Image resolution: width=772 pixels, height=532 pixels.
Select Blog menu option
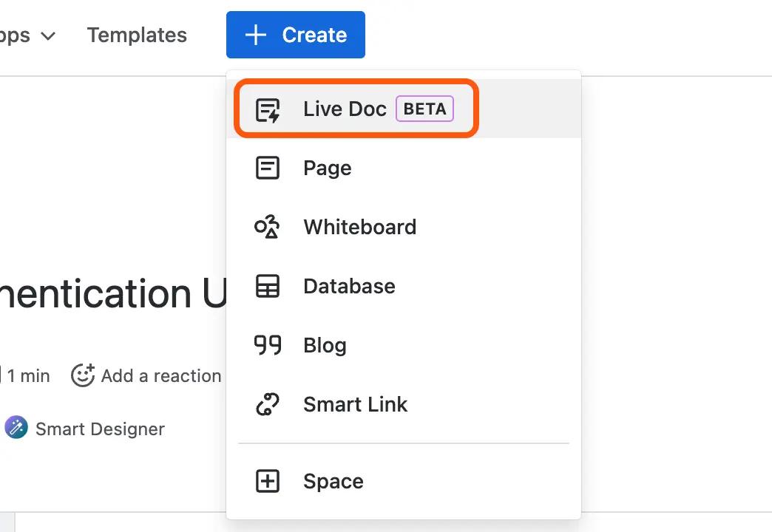[x=325, y=345]
